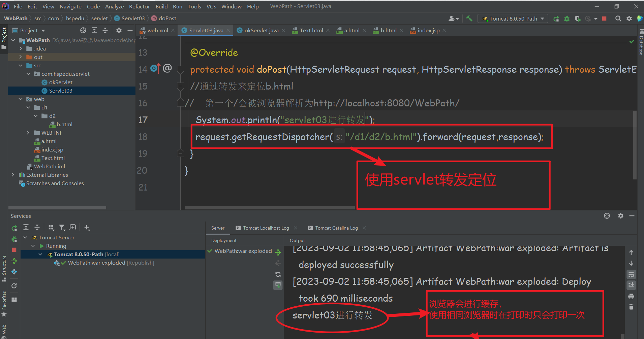Click the override gutter icon on line 14
644x339 pixels.
(155, 68)
